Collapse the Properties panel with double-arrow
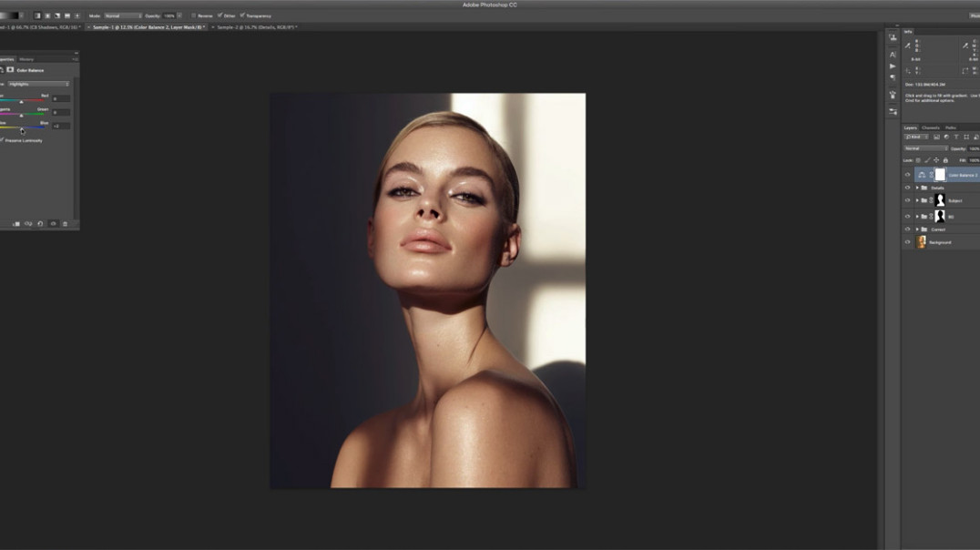980x550 pixels. point(77,53)
